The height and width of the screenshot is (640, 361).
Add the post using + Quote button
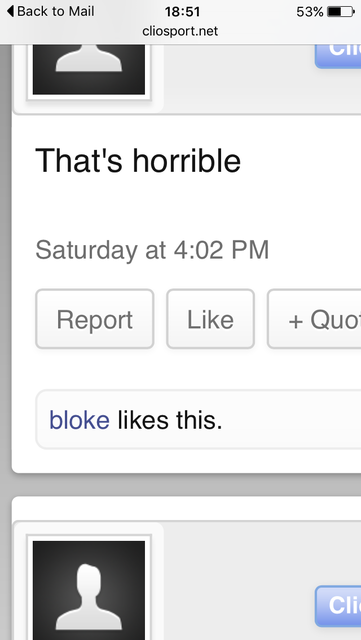314,319
